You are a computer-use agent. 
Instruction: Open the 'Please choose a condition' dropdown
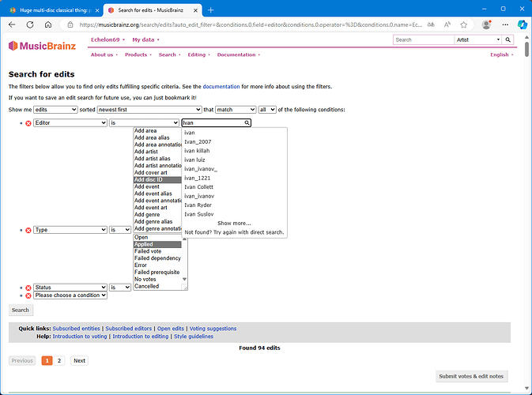[70, 295]
